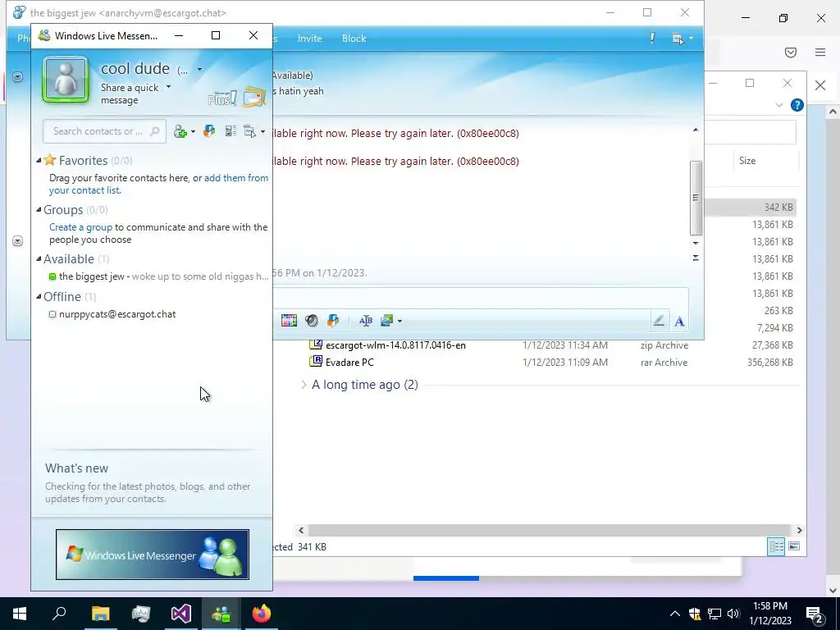Open Messenger Plus! logo icon
840x630 pixels.
coord(222,98)
